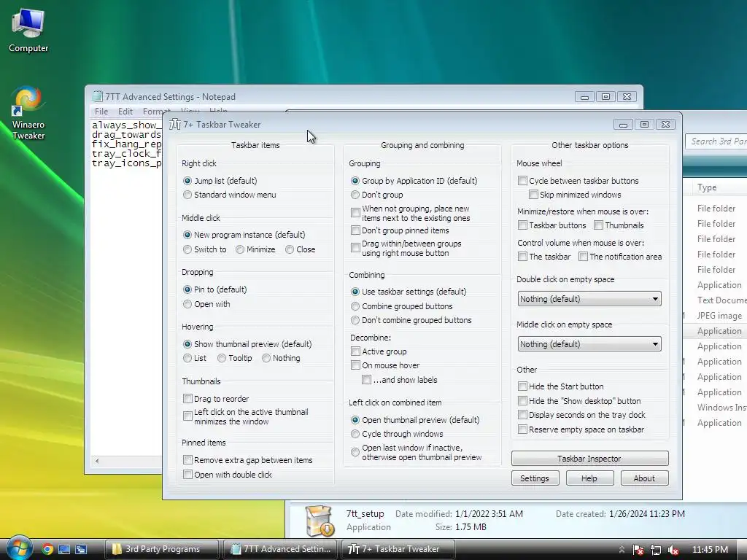Viewport: 747px width, 560px height.
Task: Open Middle click on empty space dropdown
Action: pos(589,344)
